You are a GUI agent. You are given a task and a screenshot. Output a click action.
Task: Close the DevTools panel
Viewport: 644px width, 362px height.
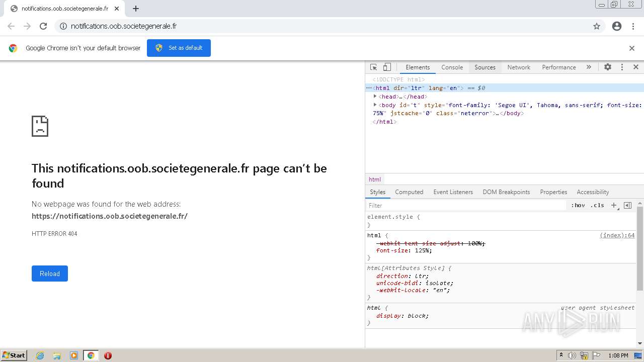tap(636, 67)
